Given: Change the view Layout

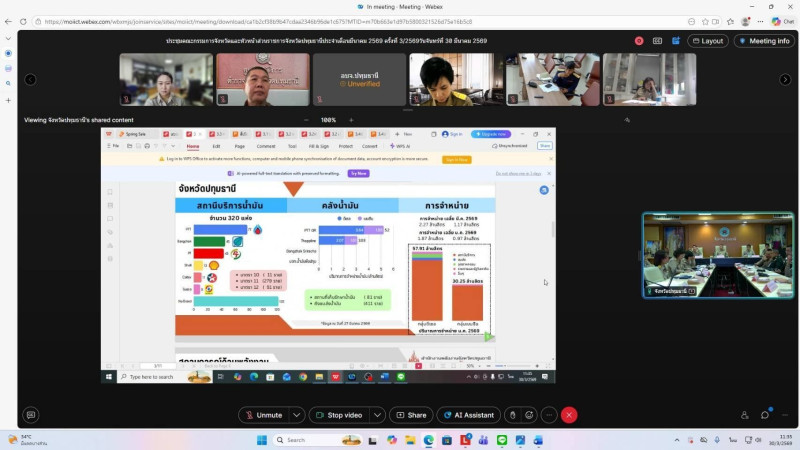Looking at the screenshot, I should pyautogui.click(x=707, y=41).
